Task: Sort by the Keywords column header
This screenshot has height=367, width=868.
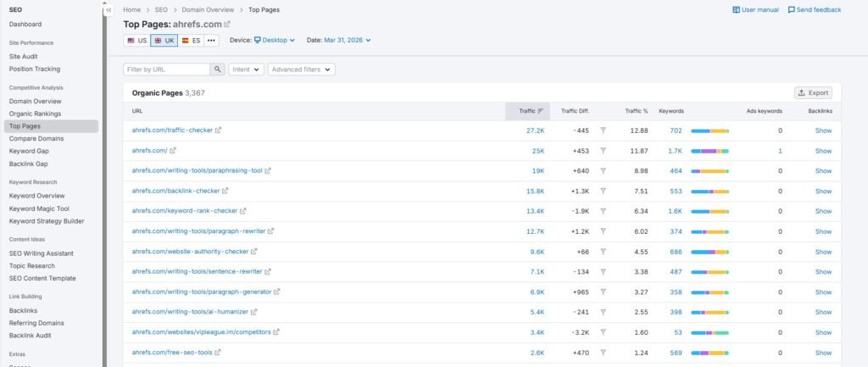Action: click(671, 111)
